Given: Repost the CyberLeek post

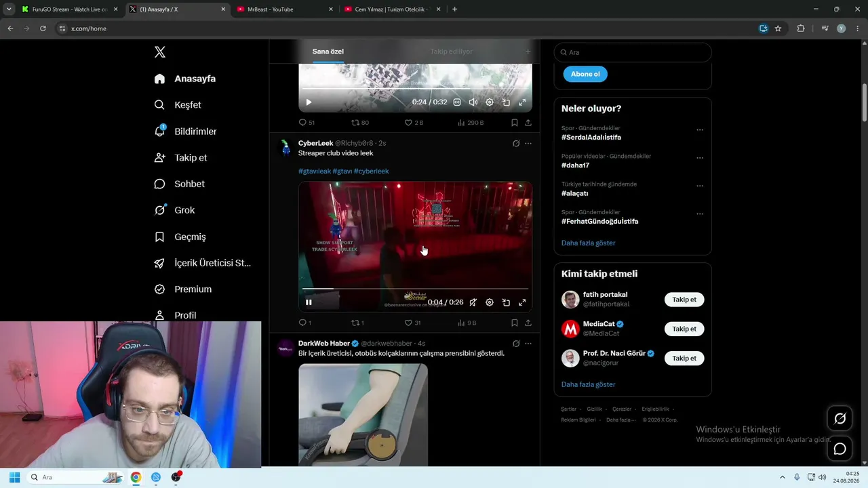Looking at the screenshot, I should point(357,323).
